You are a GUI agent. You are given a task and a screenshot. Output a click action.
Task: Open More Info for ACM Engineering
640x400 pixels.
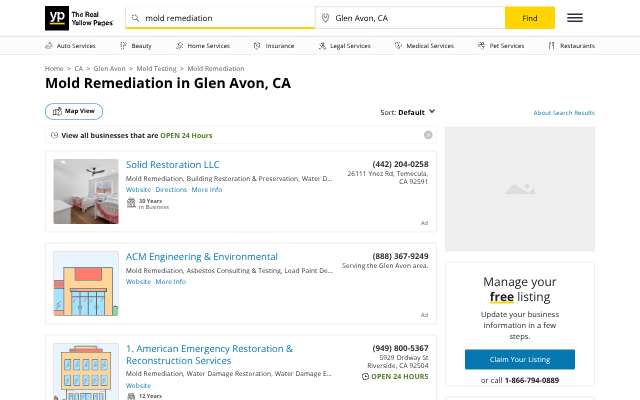[x=171, y=282]
